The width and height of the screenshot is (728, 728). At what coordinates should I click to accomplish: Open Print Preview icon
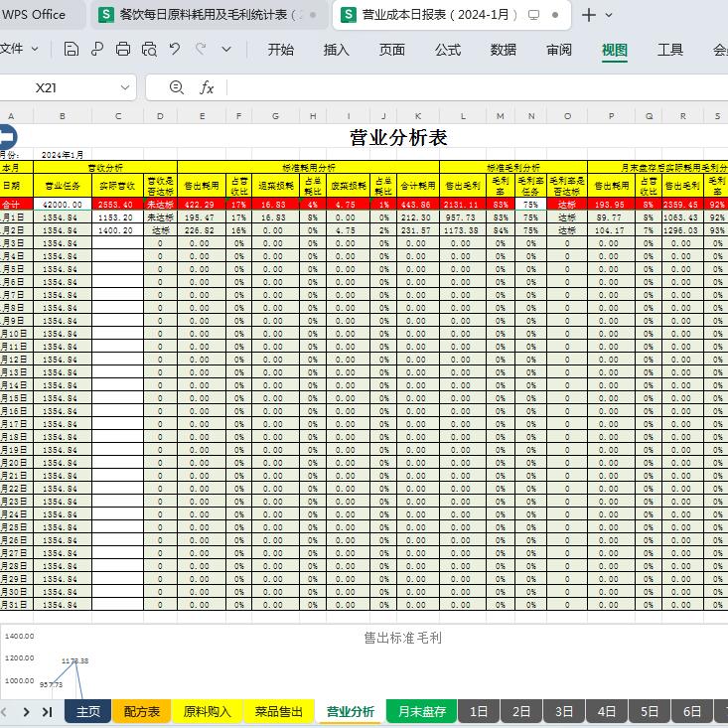pos(149,50)
